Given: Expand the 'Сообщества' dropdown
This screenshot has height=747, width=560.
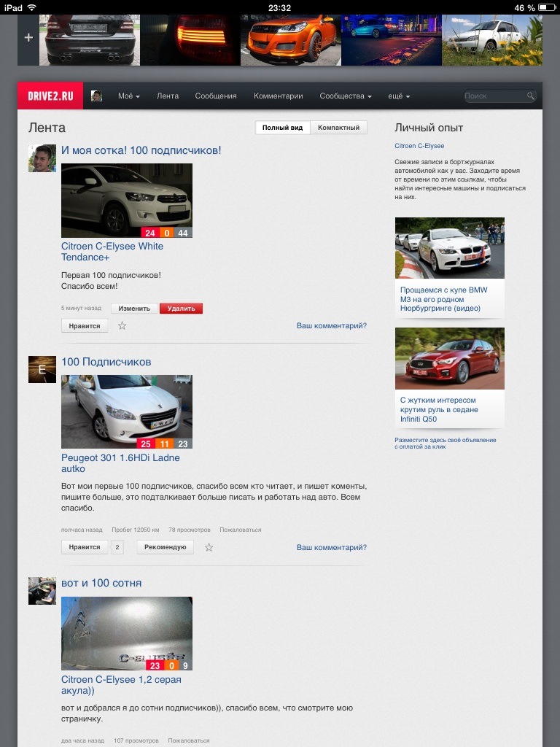Looking at the screenshot, I should 345,96.
